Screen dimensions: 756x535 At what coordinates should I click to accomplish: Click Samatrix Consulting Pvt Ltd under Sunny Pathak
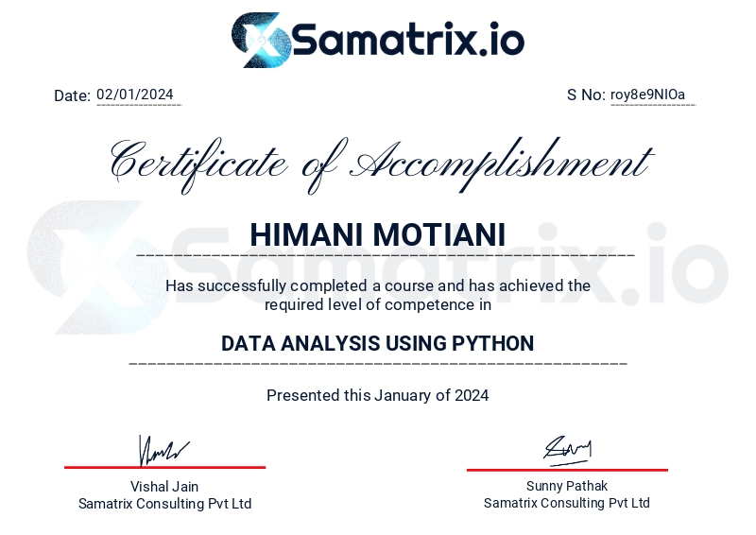[567, 504]
